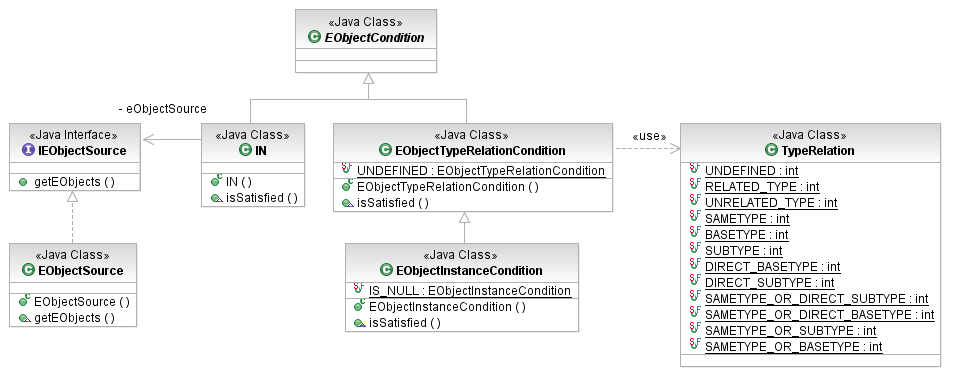This screenshot has height=378, width=954.
Task: Click the EObjectSource class icon
Action: [28, 270]
